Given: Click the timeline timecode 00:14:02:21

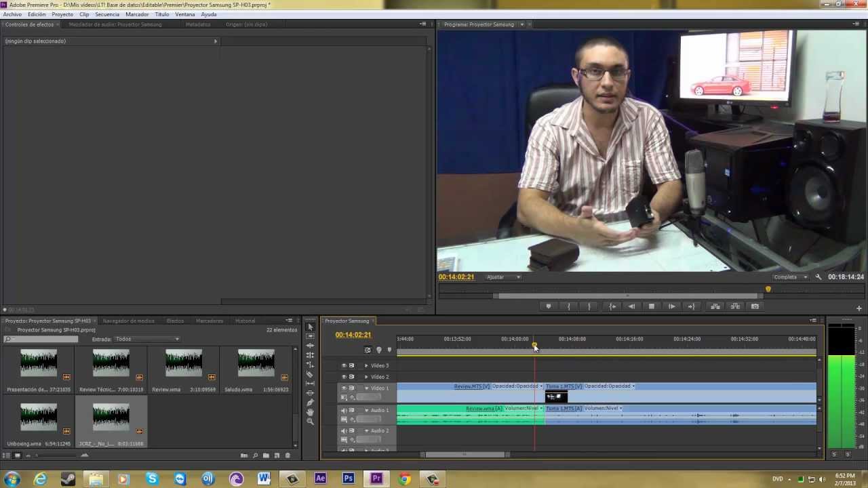Looking at the screenshot, I should tap(353, 335).
